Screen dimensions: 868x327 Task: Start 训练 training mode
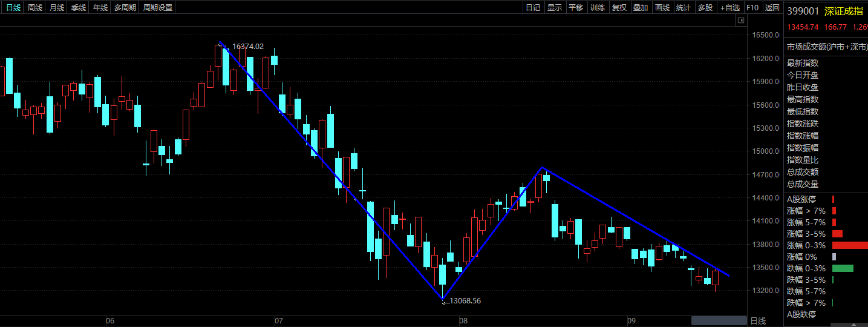pyautogui.click(x=598, y=8)
